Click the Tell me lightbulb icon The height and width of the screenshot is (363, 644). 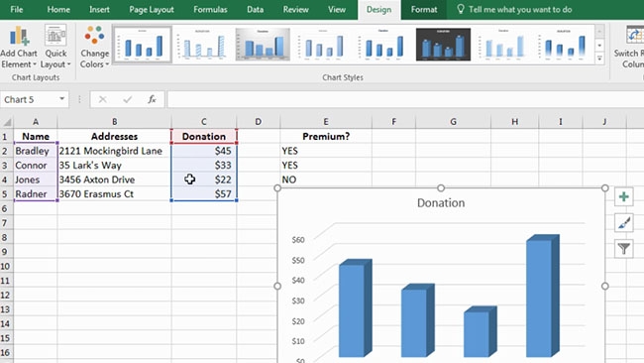click(461, 9)
